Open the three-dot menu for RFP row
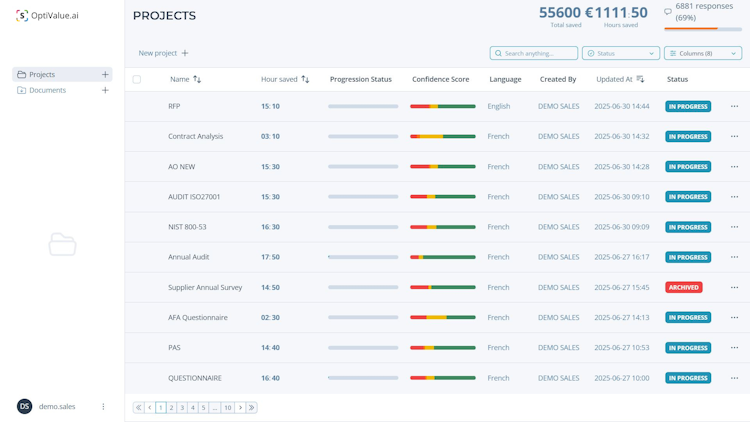 (x=734, y=106)
